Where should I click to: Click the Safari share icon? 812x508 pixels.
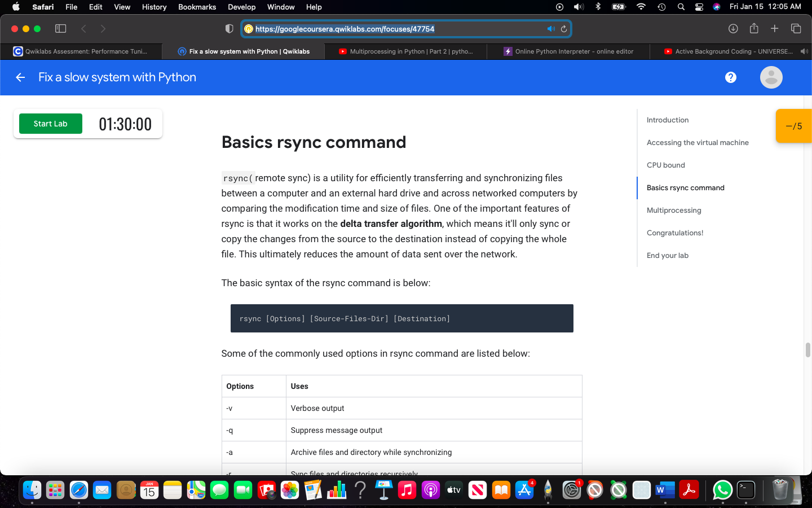(754, 28)
